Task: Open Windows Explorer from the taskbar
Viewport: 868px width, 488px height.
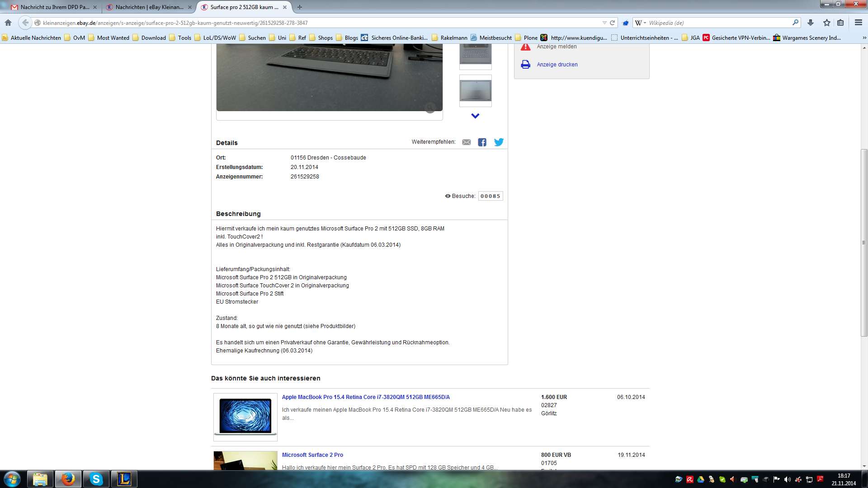Action: (x=40, y=479)
